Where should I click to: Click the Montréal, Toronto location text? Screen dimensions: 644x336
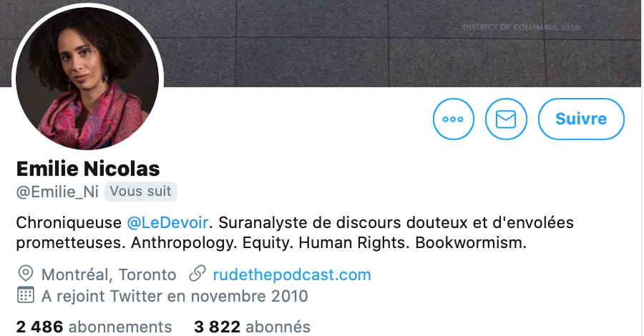(x=109, y=275)
